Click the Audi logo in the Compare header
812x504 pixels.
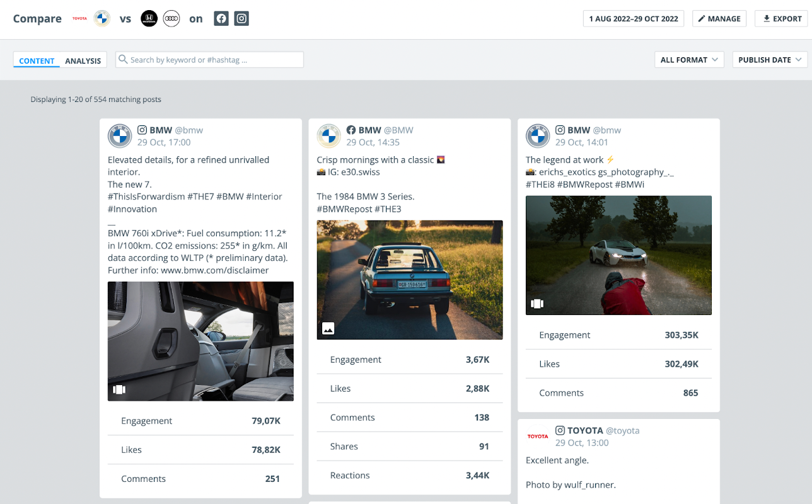tap(171, 18)
